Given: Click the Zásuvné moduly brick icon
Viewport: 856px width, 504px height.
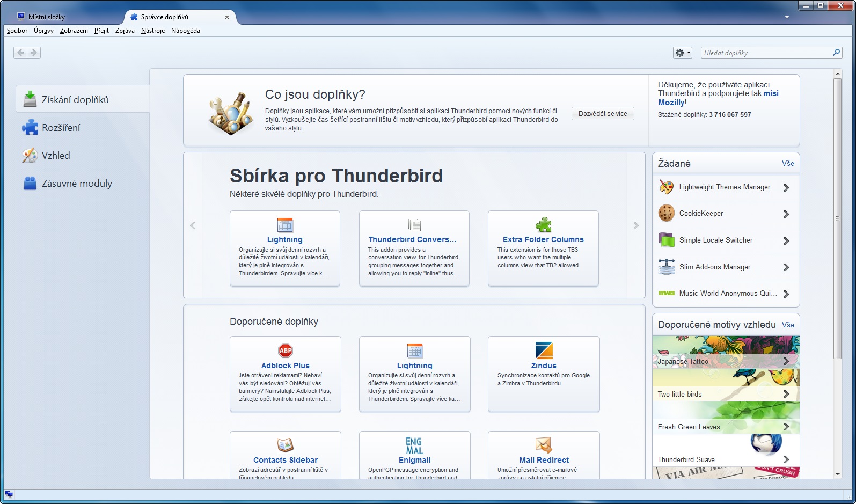Looking at the screenshot, I should (30, 183).
